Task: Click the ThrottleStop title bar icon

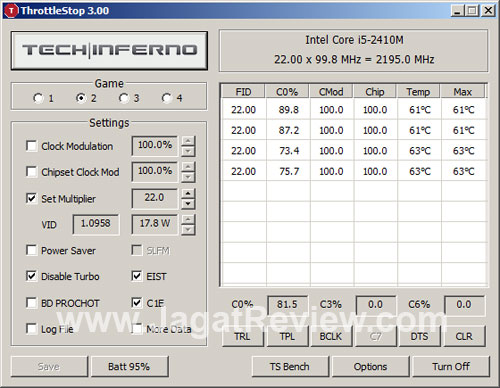Action: 11,11
